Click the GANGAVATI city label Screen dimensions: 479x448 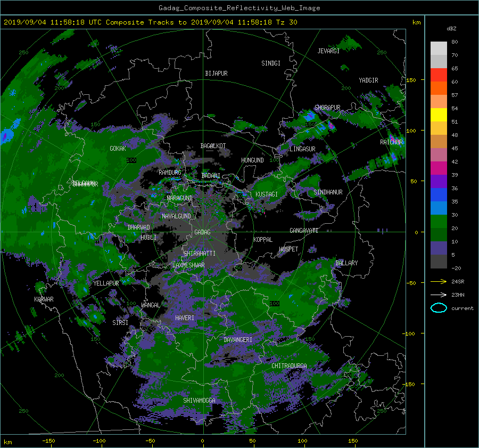coord(304,231)
